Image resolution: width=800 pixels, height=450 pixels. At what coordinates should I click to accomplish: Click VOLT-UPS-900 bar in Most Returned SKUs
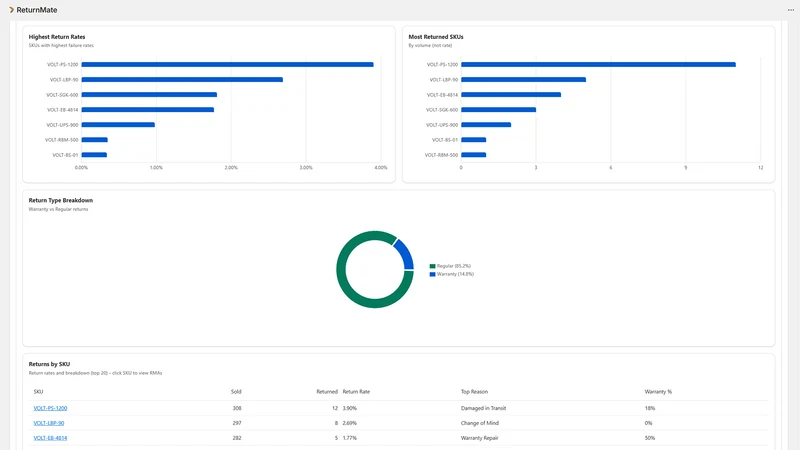point(486,124)
